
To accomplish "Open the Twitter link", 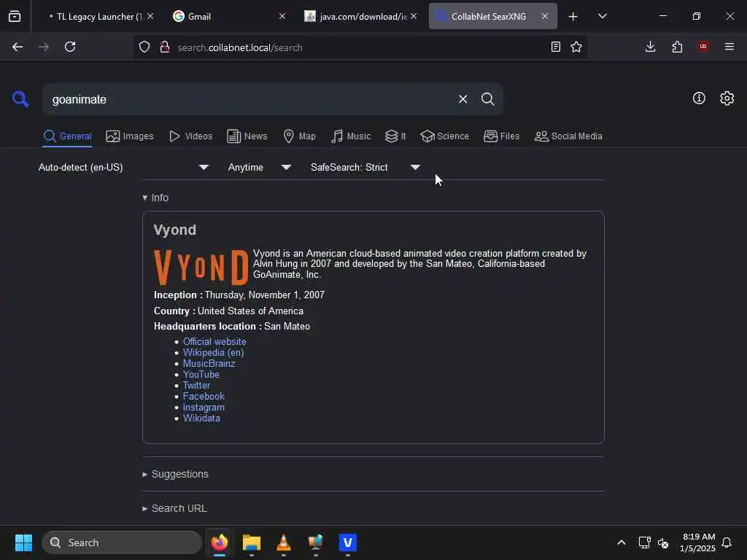I will click(x=196, y=385).
